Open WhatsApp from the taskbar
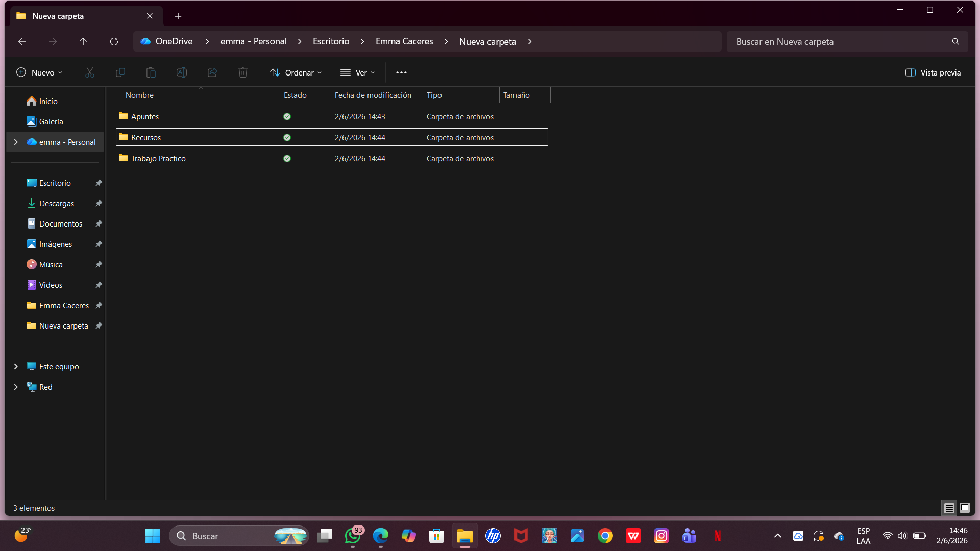Screen dimensions: 980x551 pos(353,536)
